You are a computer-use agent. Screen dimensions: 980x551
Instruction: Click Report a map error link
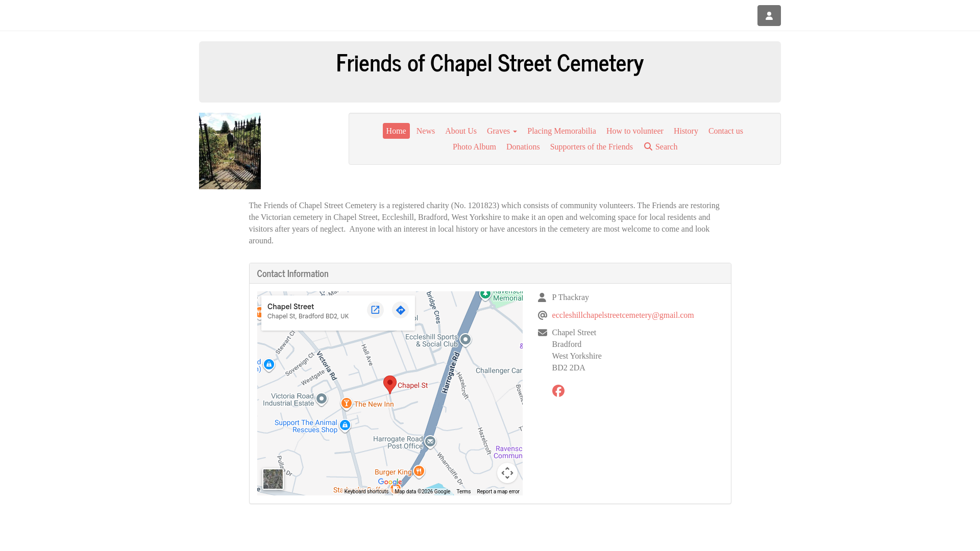point(498,492)
